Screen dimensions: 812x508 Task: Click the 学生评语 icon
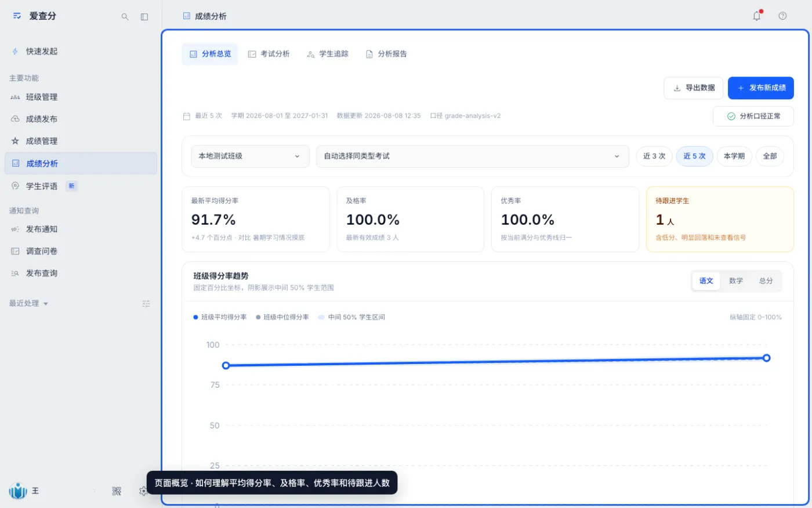click(15, 186)
